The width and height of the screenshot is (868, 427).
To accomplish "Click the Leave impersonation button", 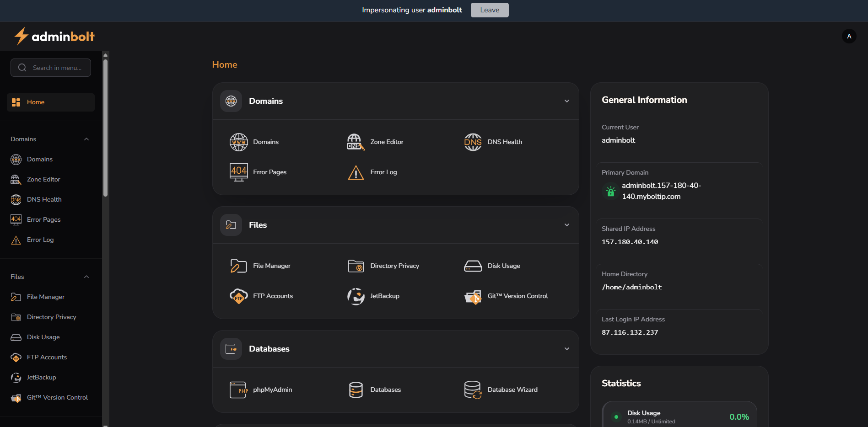I will (489, 10).
